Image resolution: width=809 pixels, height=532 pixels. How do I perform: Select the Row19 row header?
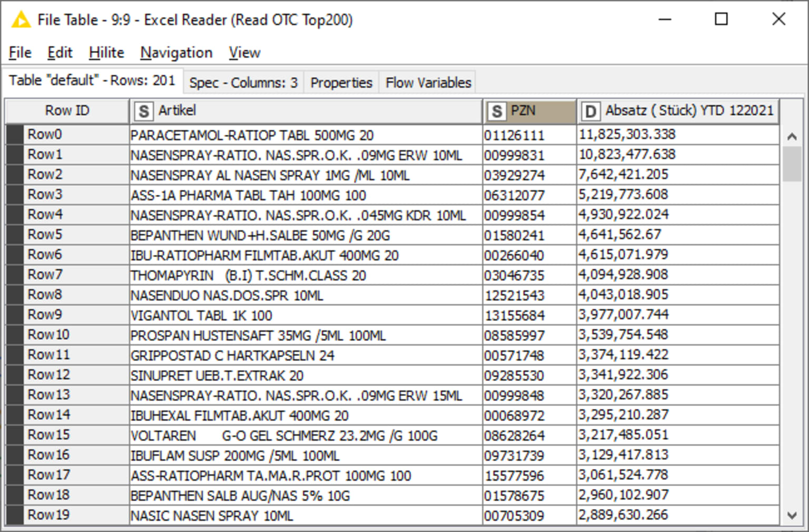(x=67, y=515)
